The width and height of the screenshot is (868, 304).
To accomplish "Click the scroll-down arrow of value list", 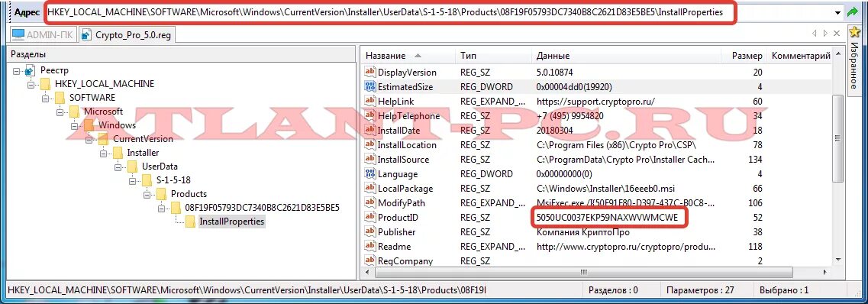I will 838,259.
